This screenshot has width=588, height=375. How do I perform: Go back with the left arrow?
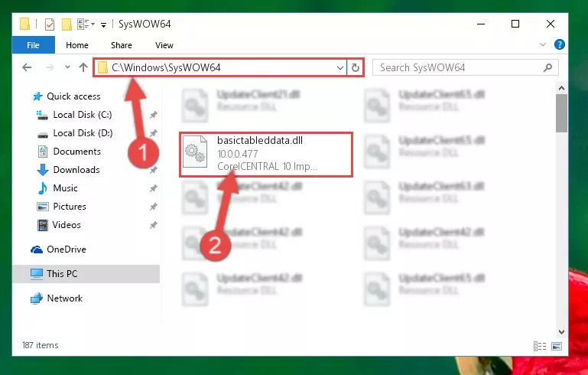point(27,67)
